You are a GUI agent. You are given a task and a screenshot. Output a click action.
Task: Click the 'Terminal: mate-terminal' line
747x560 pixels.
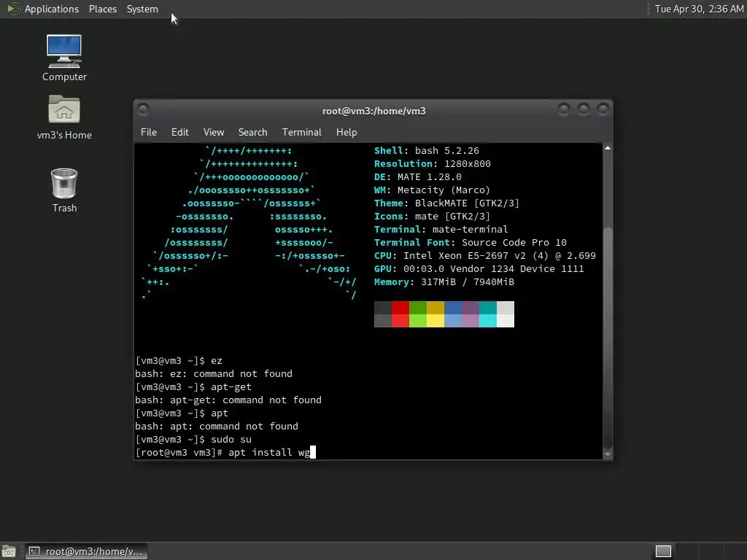441,230
